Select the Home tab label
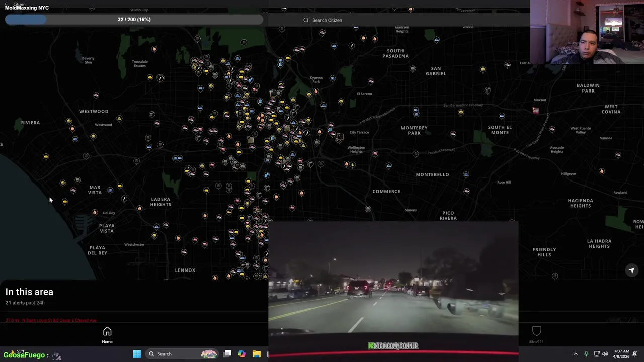644x362 pixels. tap(107, 342)
